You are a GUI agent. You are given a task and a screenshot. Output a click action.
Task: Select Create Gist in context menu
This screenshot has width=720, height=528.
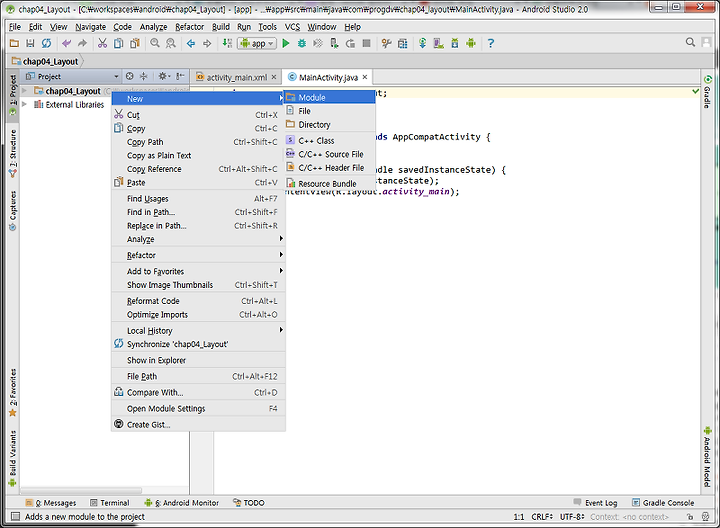pyautogui.click(x=198, y=424)
